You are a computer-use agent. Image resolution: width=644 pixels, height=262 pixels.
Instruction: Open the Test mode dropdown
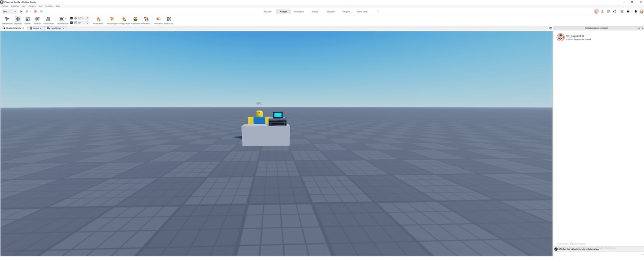coord(9,12)
